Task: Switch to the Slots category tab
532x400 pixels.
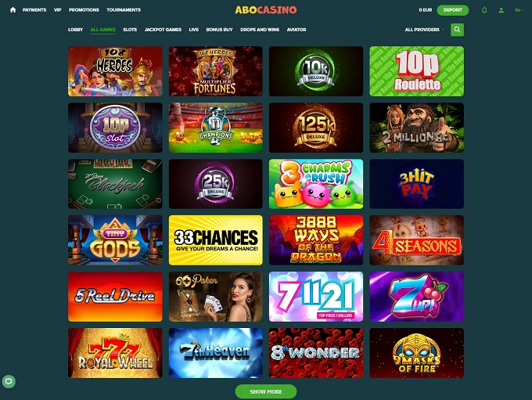Action: pyautogui.click(x=130, y=30)
